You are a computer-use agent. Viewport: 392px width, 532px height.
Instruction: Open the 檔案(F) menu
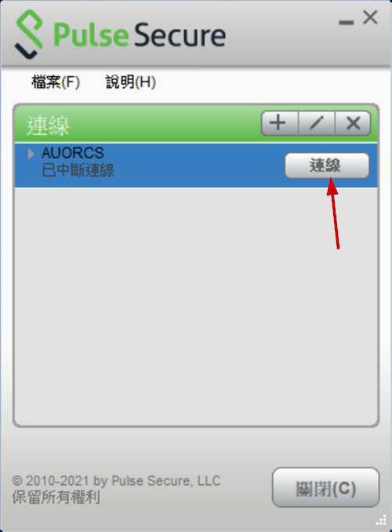click(x=56, y=82)
